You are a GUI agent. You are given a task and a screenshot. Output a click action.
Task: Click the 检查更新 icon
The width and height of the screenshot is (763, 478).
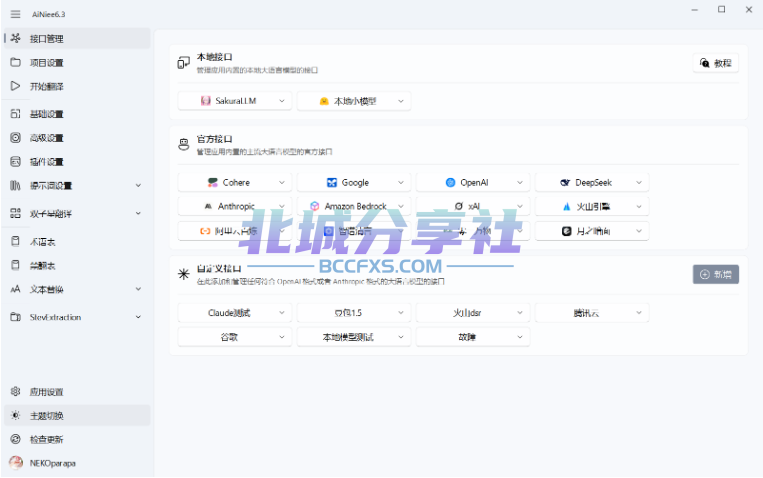click(x=16, y=439)
